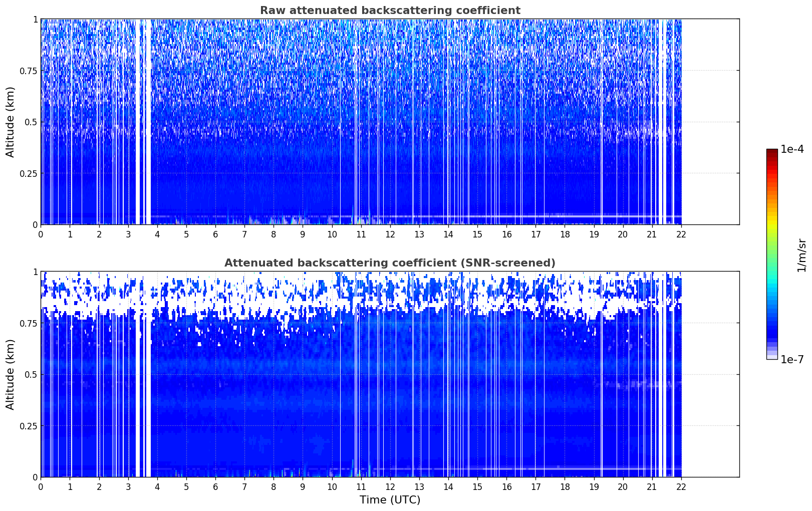Image resolution: width=812 pixels, height=511 pixels.
Task: Click the '17' tick on the top time axis
Action: 535,234
